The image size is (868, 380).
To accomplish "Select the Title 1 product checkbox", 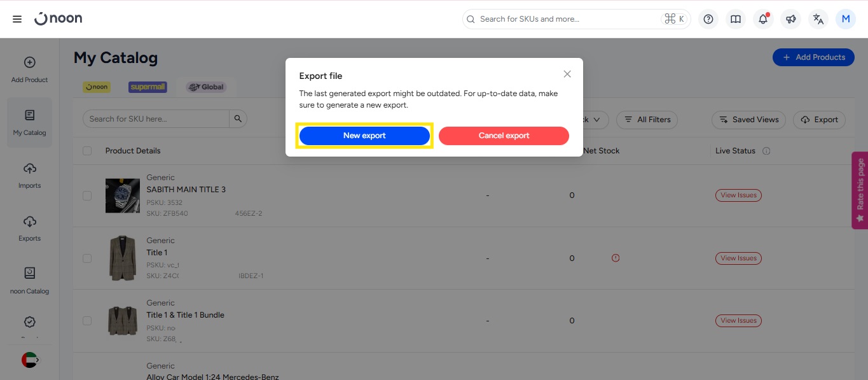I will pyautogui.click(x=87, y=258).
